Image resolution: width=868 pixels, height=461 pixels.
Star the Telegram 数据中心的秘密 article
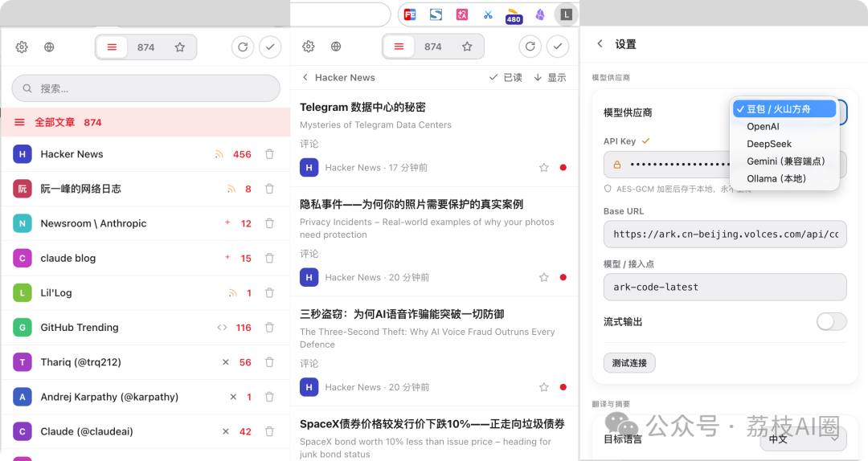pos(543,168)
